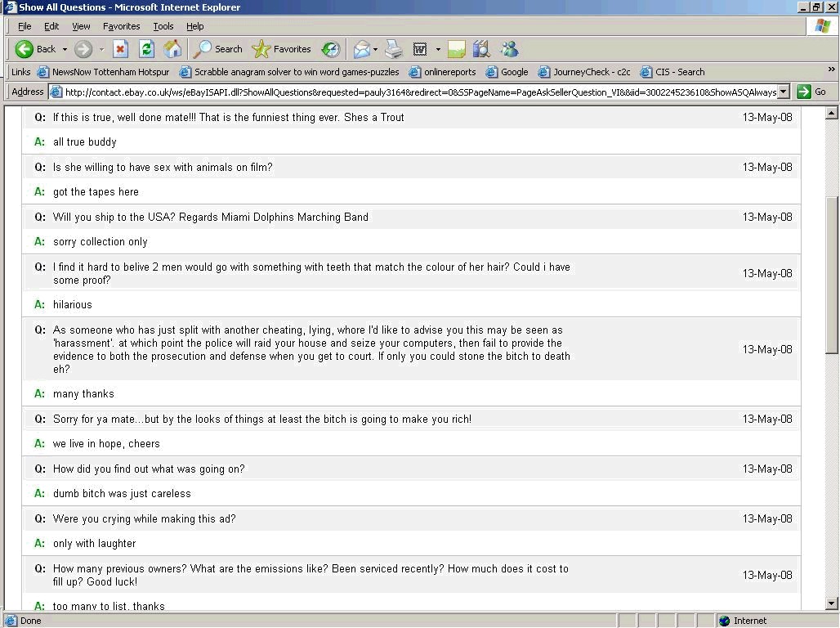This screenshot has height=628, width=840.
Task: Click the Back button in toolbar
Action: [35, 49]
